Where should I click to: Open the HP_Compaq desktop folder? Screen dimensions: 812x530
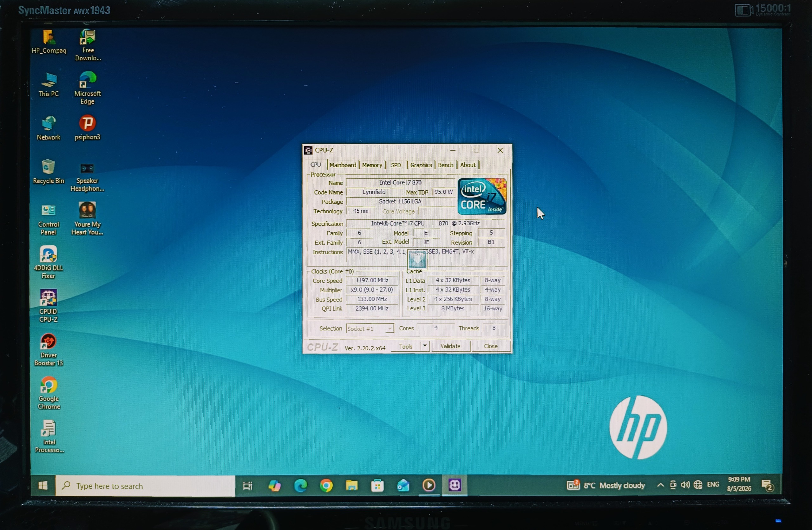49,42
